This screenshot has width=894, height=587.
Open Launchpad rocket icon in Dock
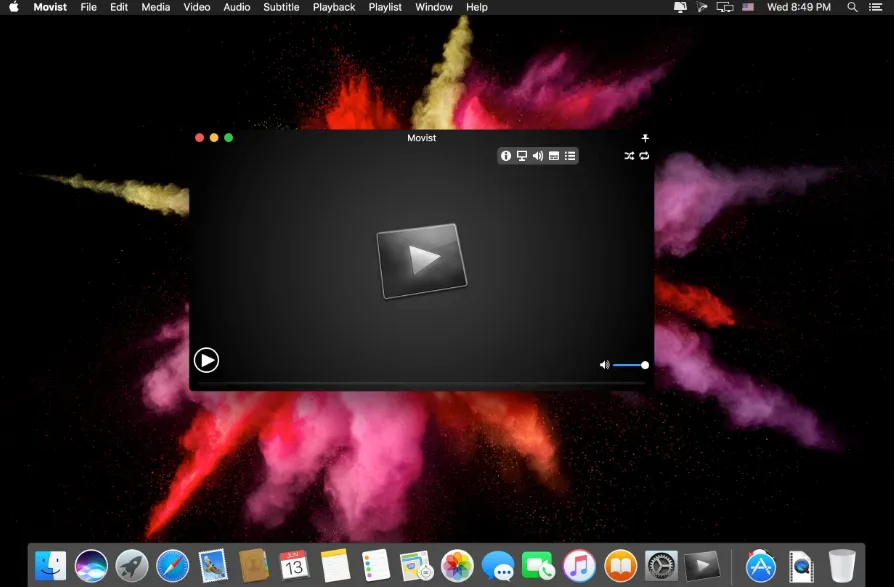point(132,565)
